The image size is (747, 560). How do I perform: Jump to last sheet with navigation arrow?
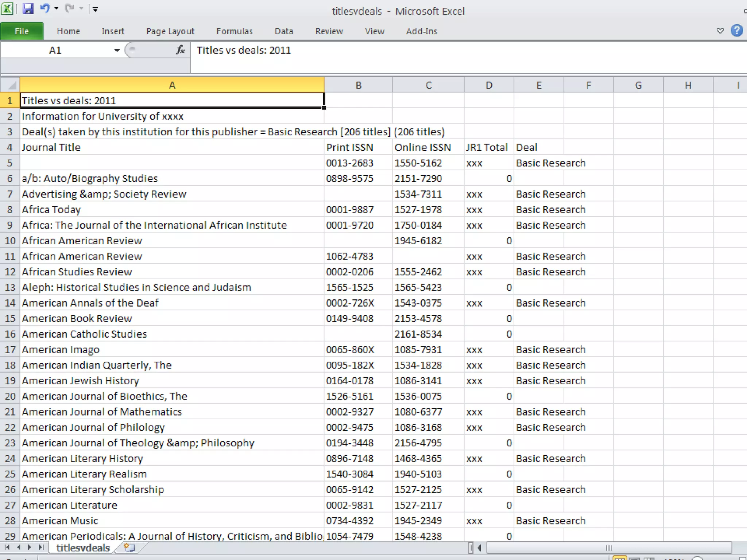[x=41, y=547]
